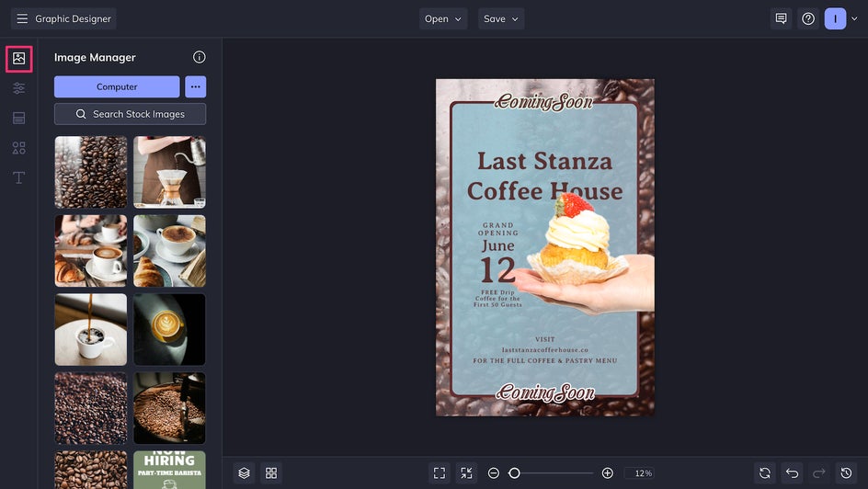Select the dark latte art thumbnail
This screenshot has height=489, width=868.
click(x=169, y=329)
